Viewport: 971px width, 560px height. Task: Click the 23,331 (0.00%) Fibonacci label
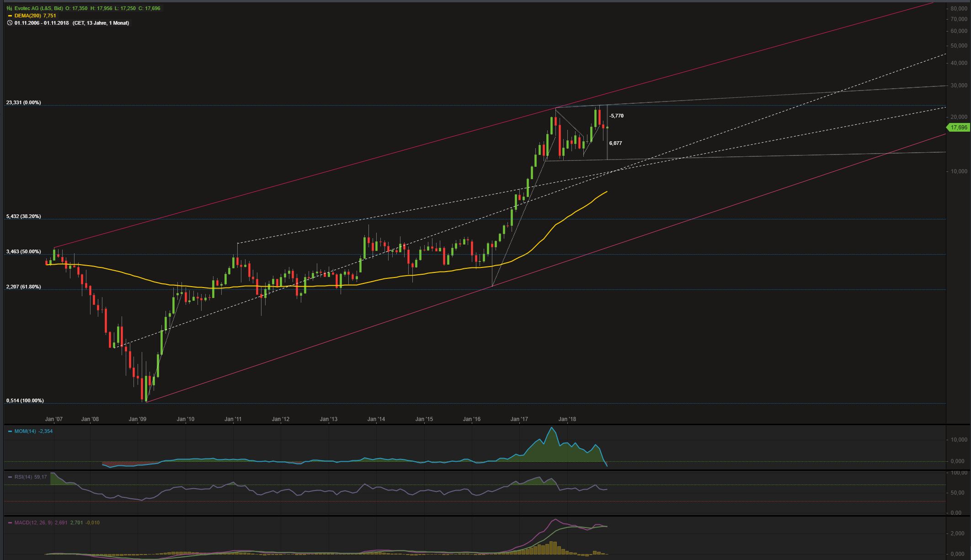23,102
